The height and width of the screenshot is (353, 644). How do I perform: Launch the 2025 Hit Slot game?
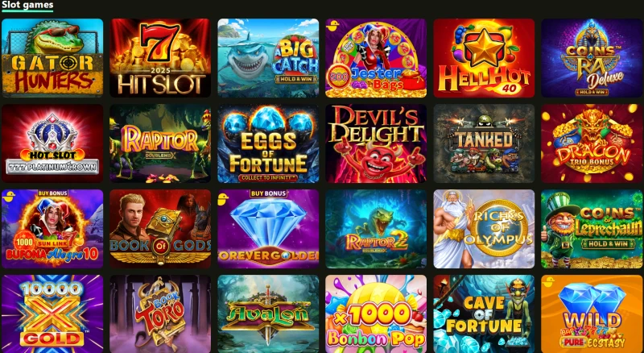(160, 58)
